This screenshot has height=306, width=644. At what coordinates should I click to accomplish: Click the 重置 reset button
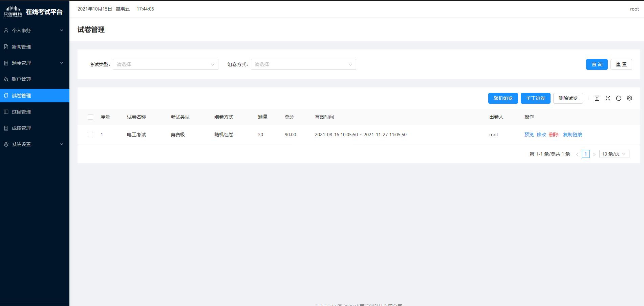tap(621, 64)
